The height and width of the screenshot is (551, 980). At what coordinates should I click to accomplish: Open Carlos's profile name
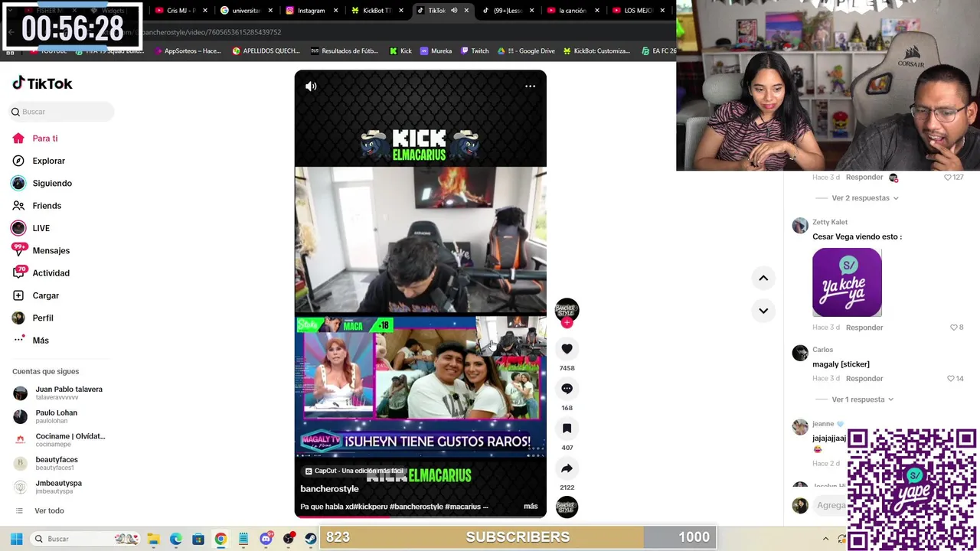pyautogui.click(x=822, y=350)
